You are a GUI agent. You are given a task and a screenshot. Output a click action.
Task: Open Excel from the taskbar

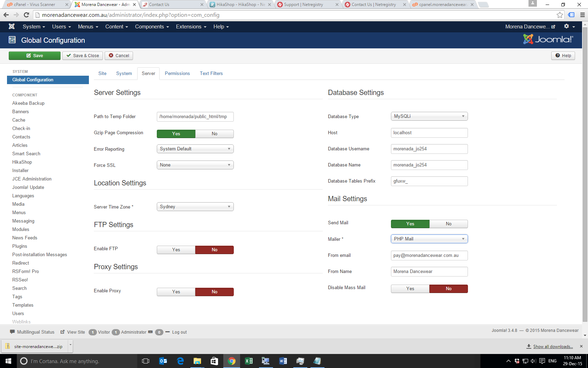[x=248, y=361]
